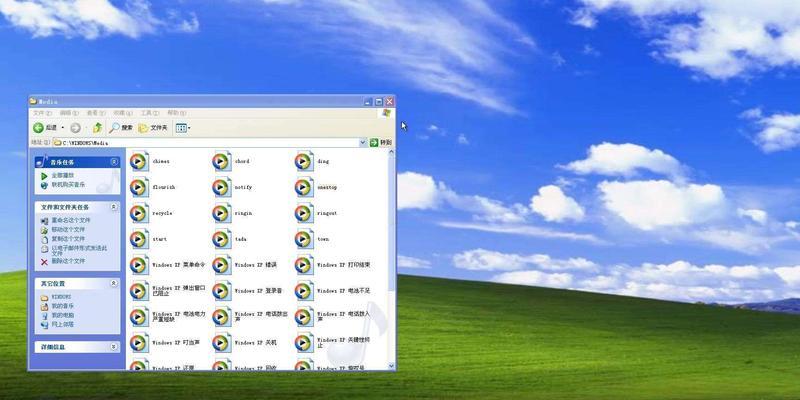Select the ringout sound file icon

tap(304, 213)
